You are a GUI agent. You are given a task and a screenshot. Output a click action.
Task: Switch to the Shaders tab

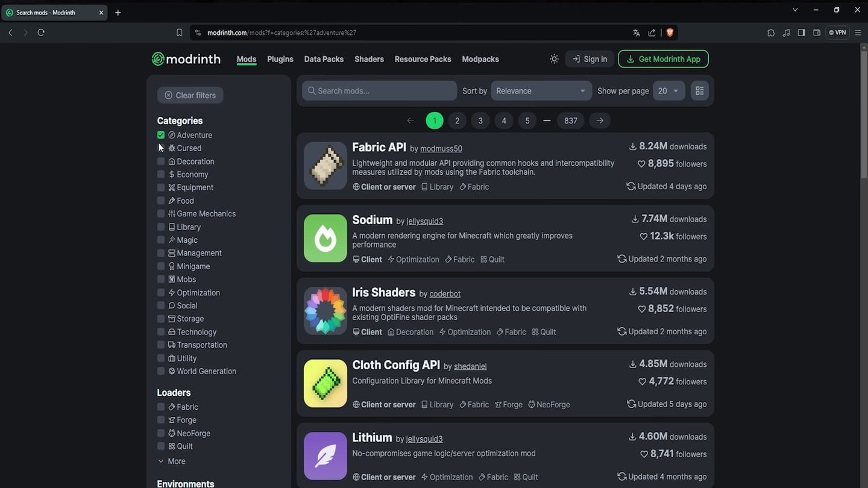coord(369,59)
